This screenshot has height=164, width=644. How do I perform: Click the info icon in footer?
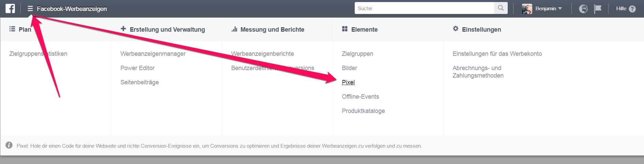pos(9,145)
